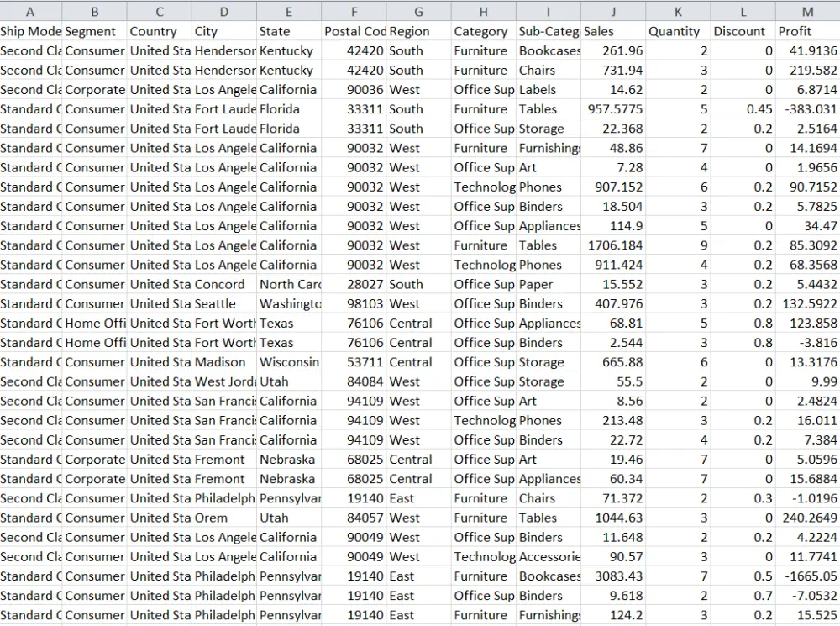Select the 'West Jorda' city cell
This screenshot has width=840, height=626.
224,381
